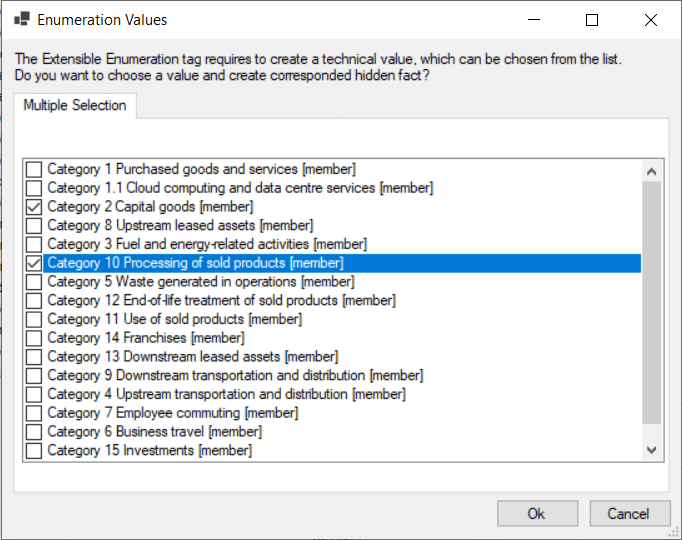
Task: Uncheck Category 10 Processing of sold products
Action: (34, 263)
